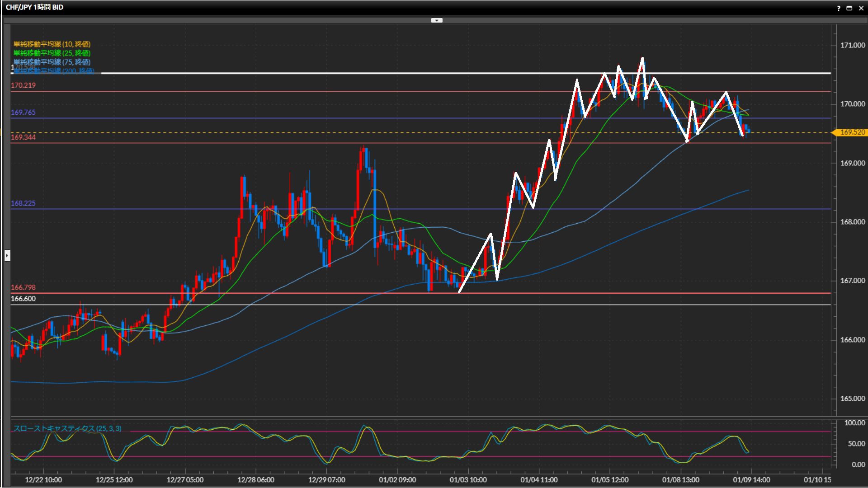Click the current price tag 169.520
This screenshot has width=868, height=488.
tap(852, 132)
